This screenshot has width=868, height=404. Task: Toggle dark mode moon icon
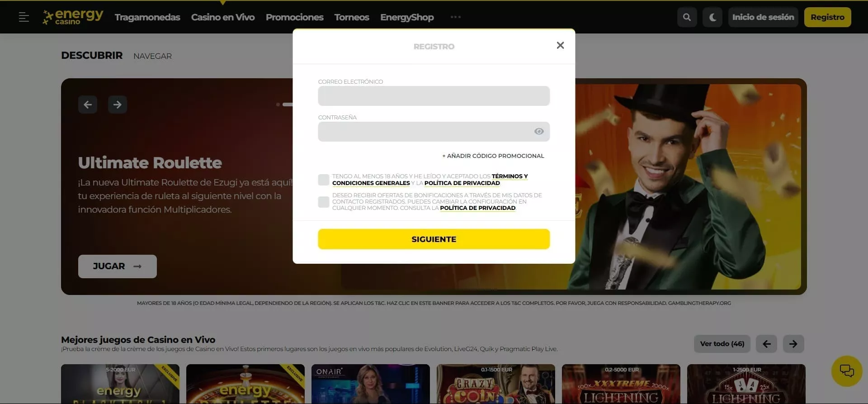pyautogui.click(x=712, y=17)
